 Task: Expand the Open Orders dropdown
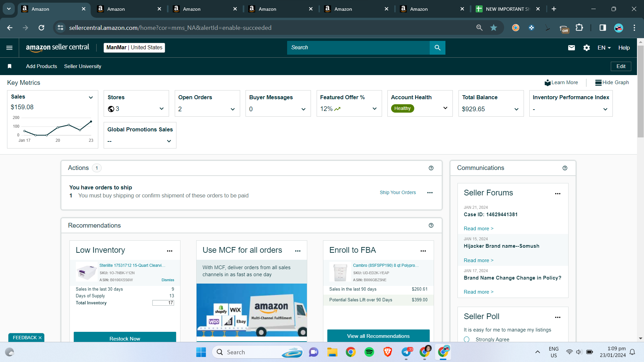232,109
